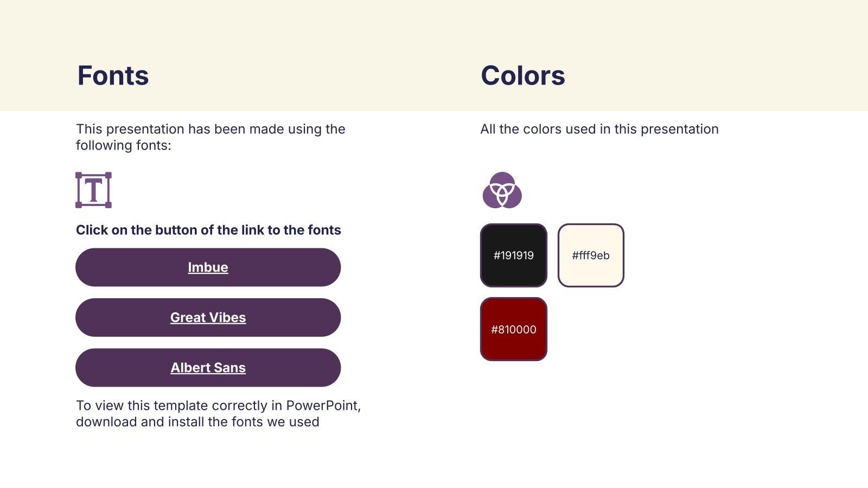The width and height of the screenshot is (868, 488).
Task: Select the "Colors" heading
Action: (x=522, y=75)
